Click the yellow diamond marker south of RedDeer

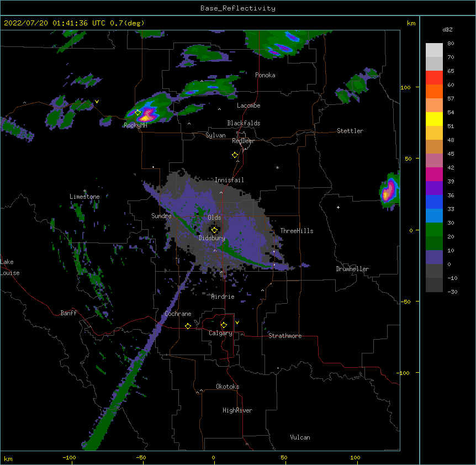[x=235, y=155]
